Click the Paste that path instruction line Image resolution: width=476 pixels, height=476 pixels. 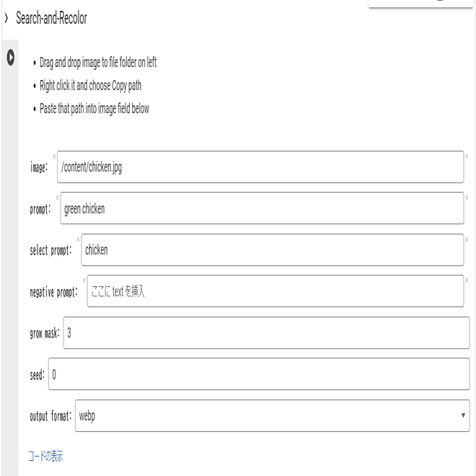click(94, 109)
